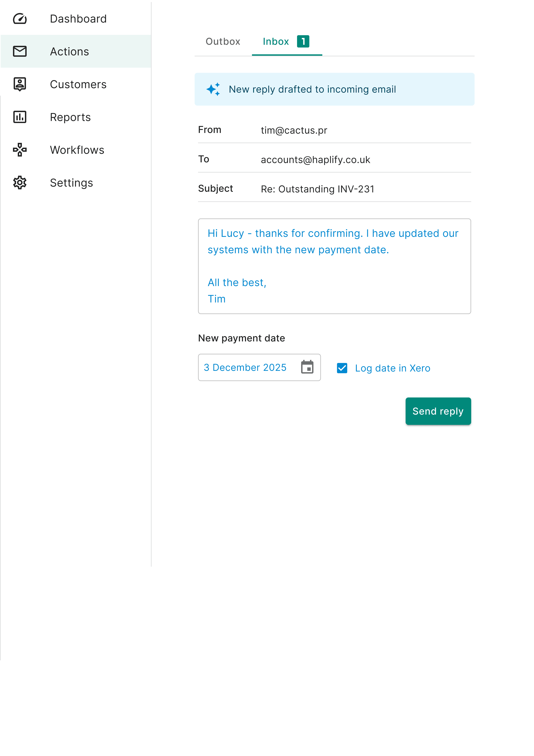Expand the 3 December 2025 date field
Image resolution: width=534 pixels, height=756 pixels.
coord(245,367)
